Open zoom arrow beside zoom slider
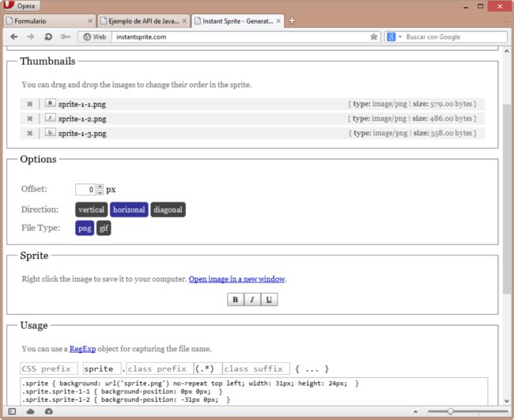This screenshot has width=514, height=420. click(415, 411)
